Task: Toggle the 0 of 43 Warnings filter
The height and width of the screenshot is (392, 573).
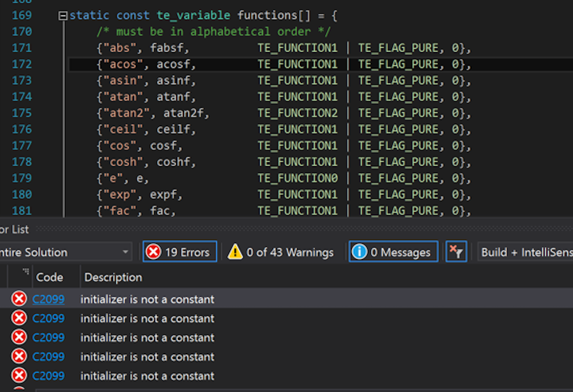Action: click(284, 252)
